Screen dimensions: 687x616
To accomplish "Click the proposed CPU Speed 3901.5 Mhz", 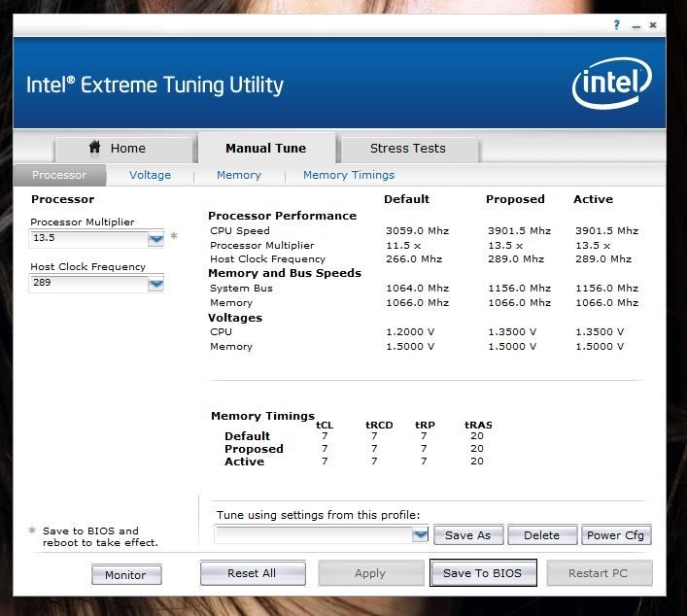I will point(519,231).
